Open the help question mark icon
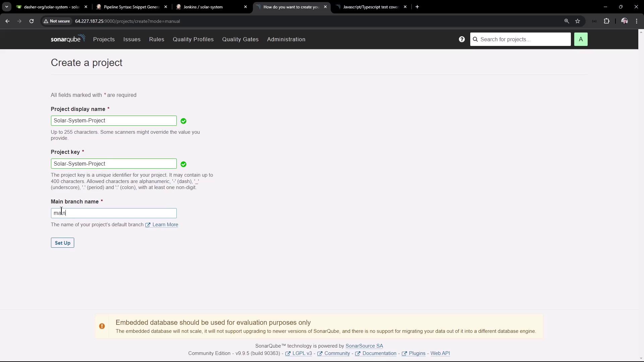Screen dimensions: 644x362 click(462, 39)
